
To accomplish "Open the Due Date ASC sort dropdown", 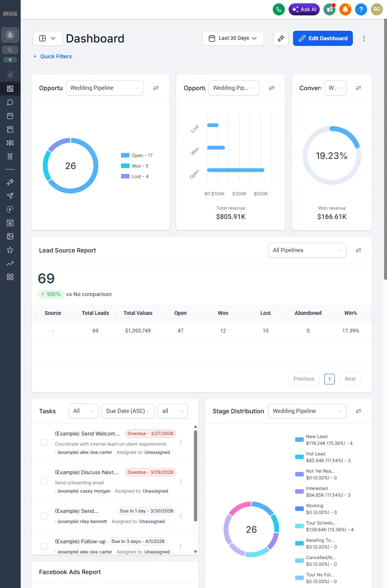I will 128,411.
